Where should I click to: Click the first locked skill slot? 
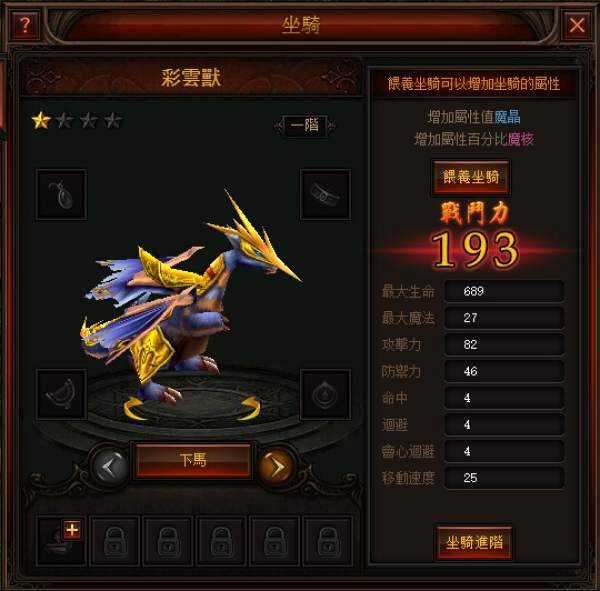(114, 541)
